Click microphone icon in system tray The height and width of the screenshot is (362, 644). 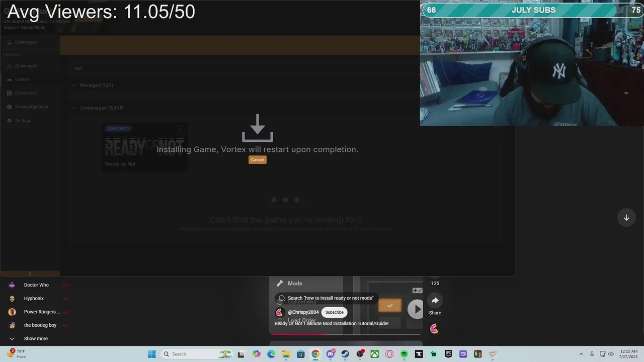tap(592, 354)
